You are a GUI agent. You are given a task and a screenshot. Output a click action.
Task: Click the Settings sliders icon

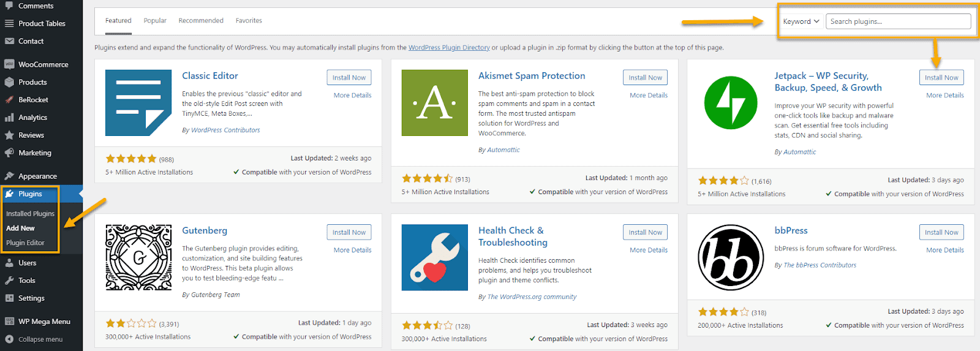pyautogui.click(x=9, y=298)
